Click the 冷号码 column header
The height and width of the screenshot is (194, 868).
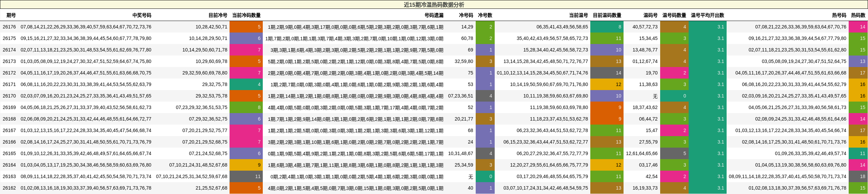point(466,15)
